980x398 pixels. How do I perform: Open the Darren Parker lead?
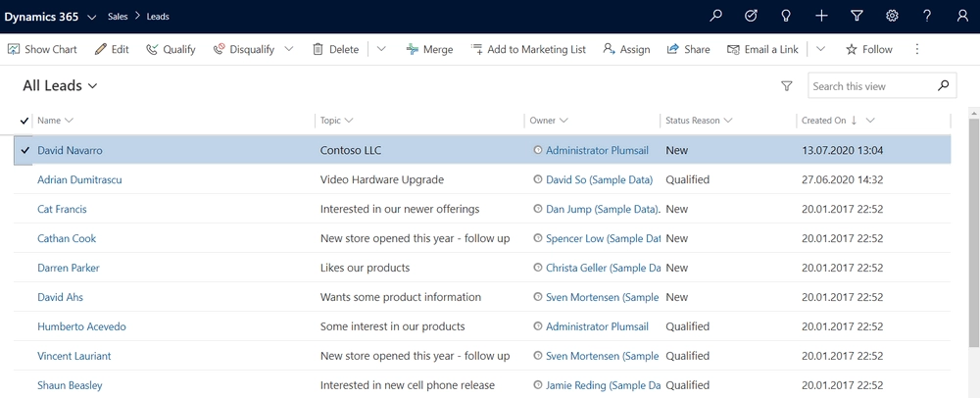pyautogui.click(x=69, y=268)
